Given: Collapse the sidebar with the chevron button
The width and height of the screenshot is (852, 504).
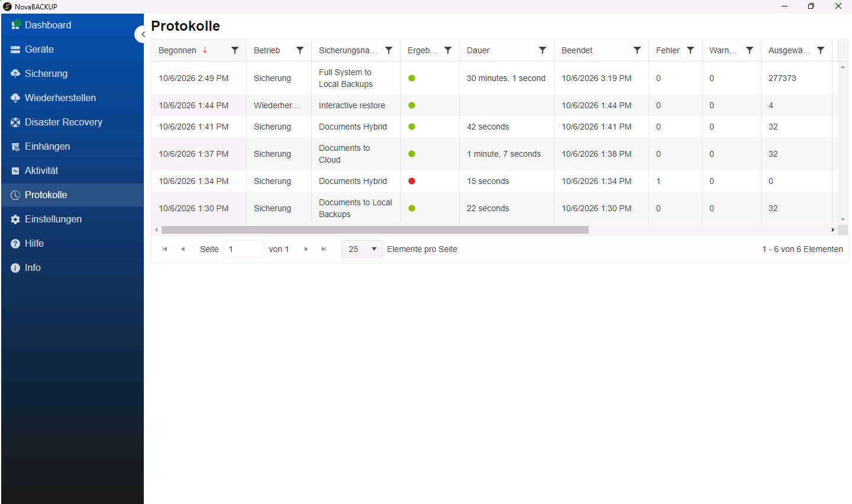Looking at the screenshot, I should click(x=143, y=34).
